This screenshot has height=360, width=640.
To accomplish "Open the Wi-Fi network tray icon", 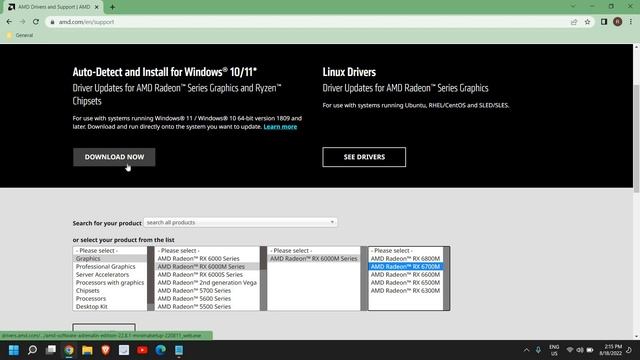I will (570, 350).
